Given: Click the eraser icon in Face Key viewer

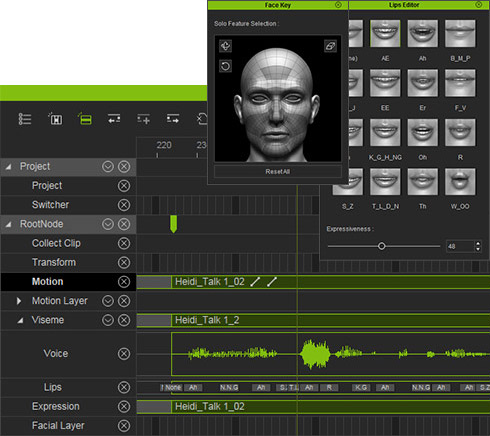Looking at the screenshot, I should coord(330,46).
